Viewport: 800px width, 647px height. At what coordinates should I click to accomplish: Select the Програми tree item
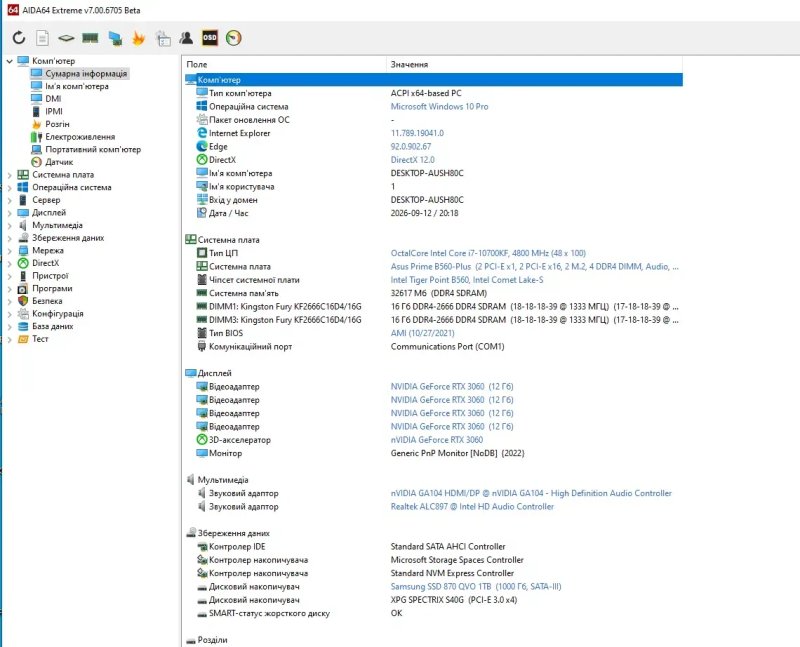52,288
